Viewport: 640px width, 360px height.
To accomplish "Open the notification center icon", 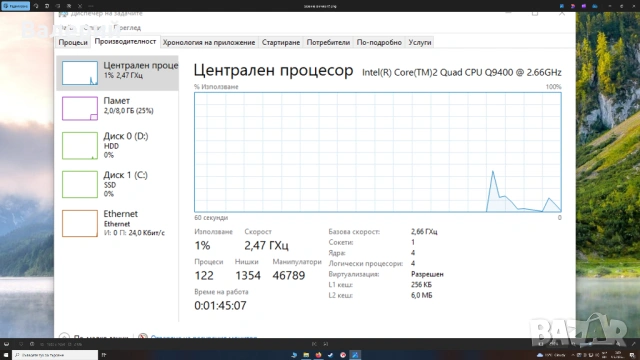I will [632, 355].
